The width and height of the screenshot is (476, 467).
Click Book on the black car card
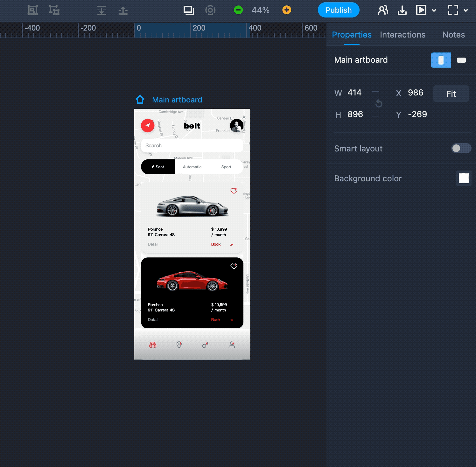tap(216, 320)
